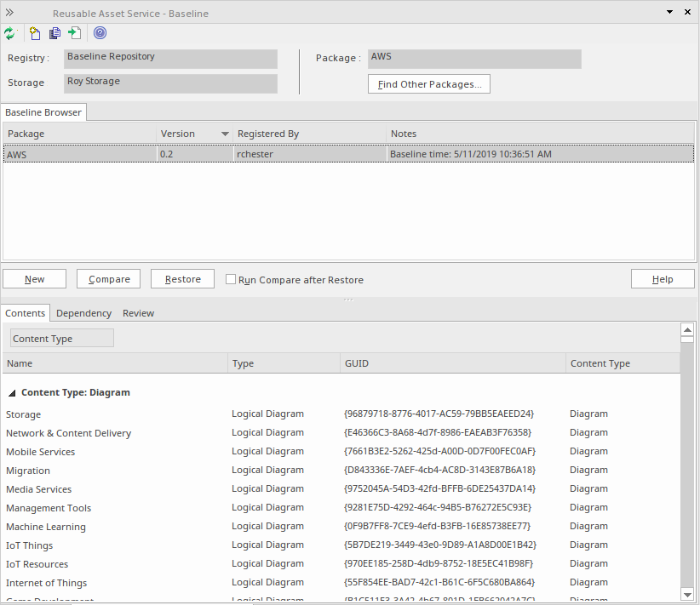Click the Find Other Packages button

[429, 84]
